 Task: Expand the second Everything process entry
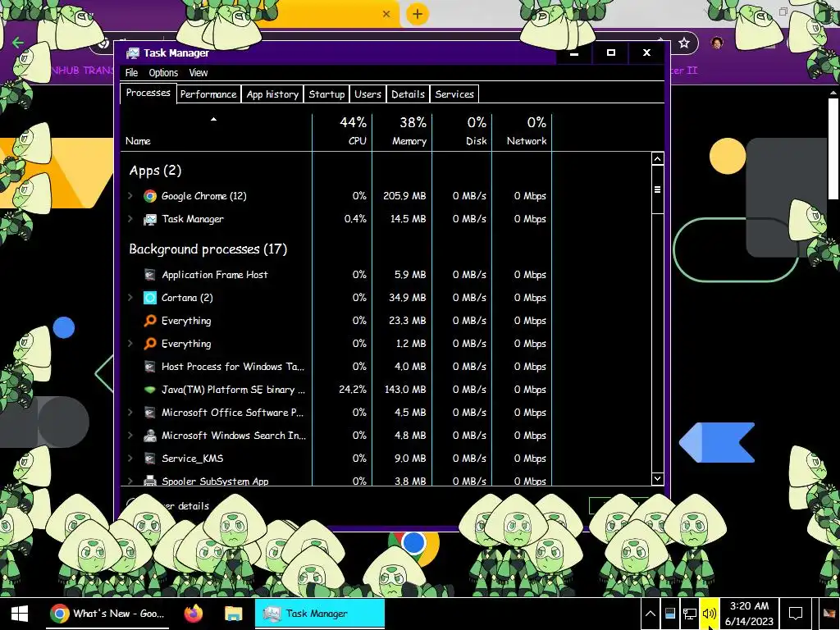130,344
